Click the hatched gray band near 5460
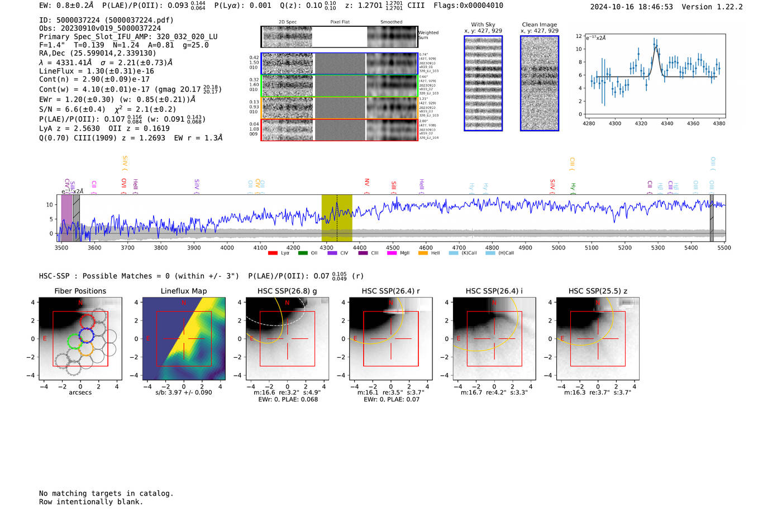782x532 pixels. [x=712, y=218]
